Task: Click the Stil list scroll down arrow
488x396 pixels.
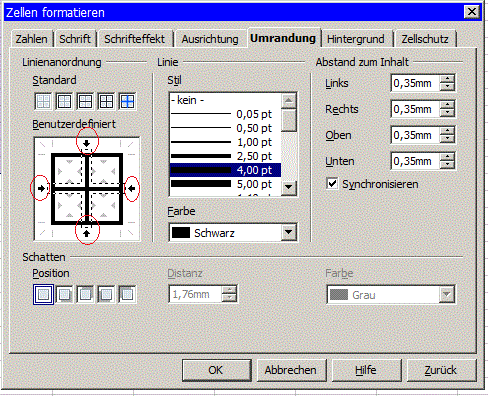Action: coord(289,188)
